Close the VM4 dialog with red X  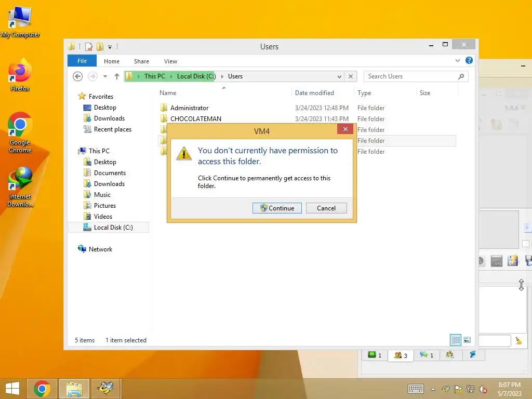coord(345,129)
